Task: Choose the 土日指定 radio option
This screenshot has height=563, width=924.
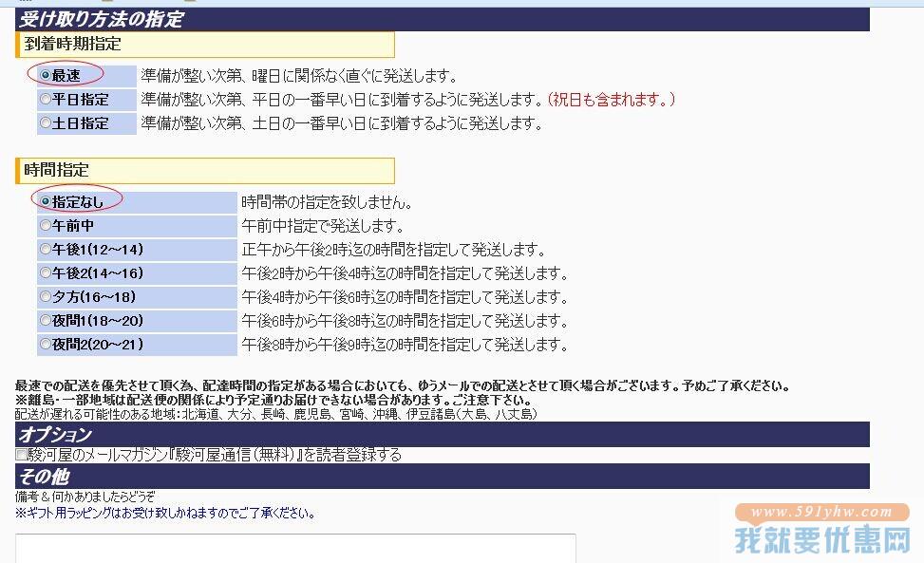Action: [x=46, y=122]
